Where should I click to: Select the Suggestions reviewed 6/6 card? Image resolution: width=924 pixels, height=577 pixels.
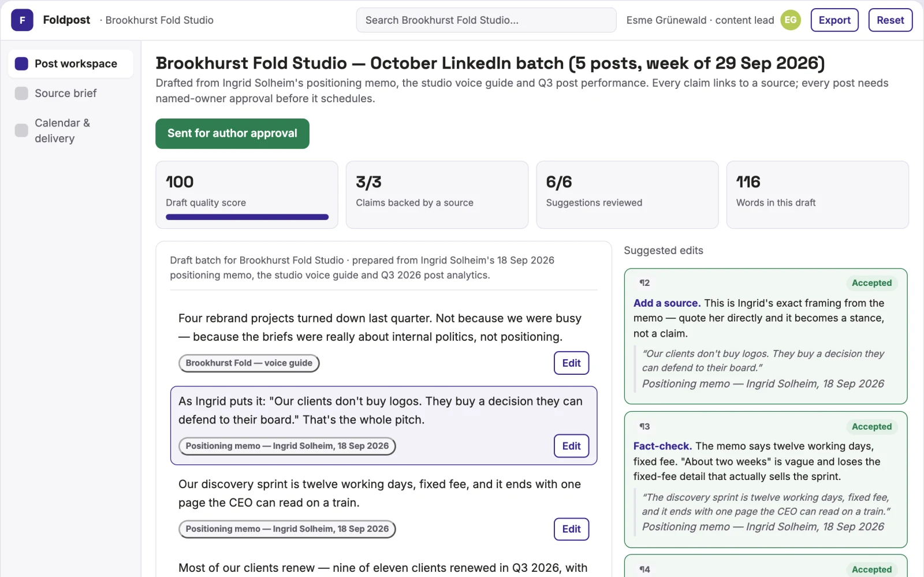[627, 195]
